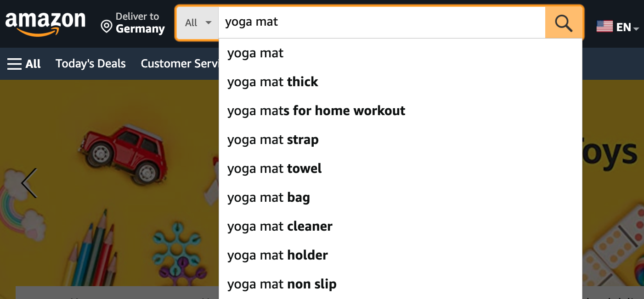
Task: Select 'yoga mat strap' suggestion
Action: [273, 139]
